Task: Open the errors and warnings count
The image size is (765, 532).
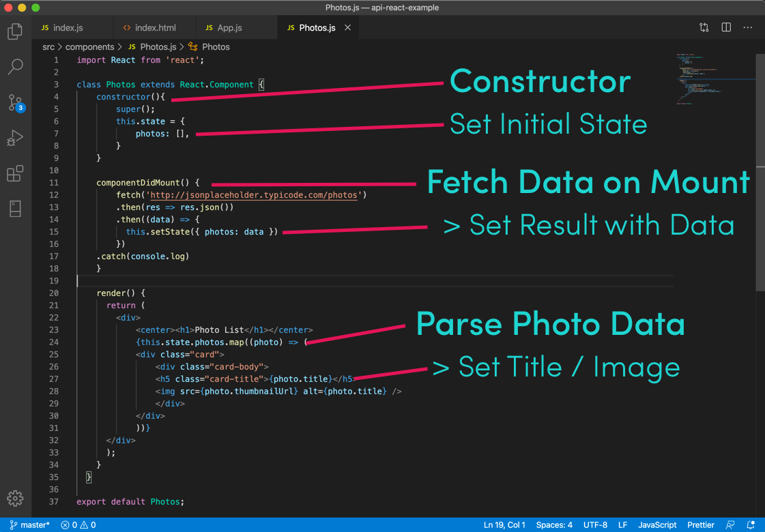Action: tap(78, 524)
